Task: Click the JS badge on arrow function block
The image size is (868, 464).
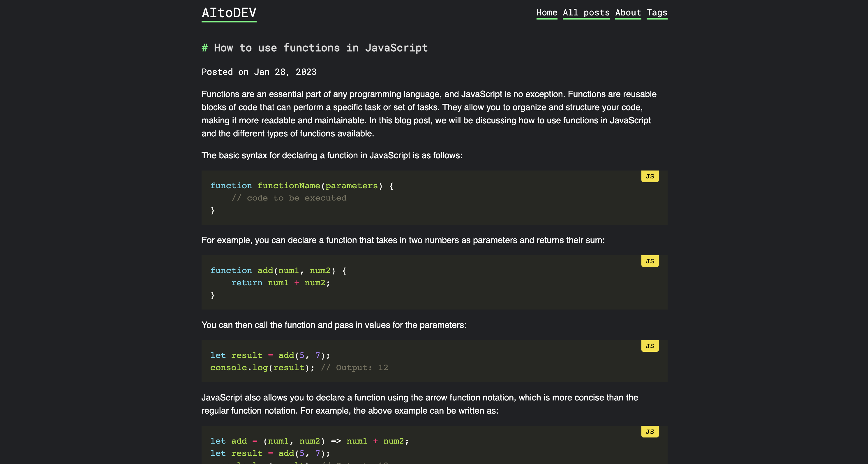Action: click(x=650, y=432)
